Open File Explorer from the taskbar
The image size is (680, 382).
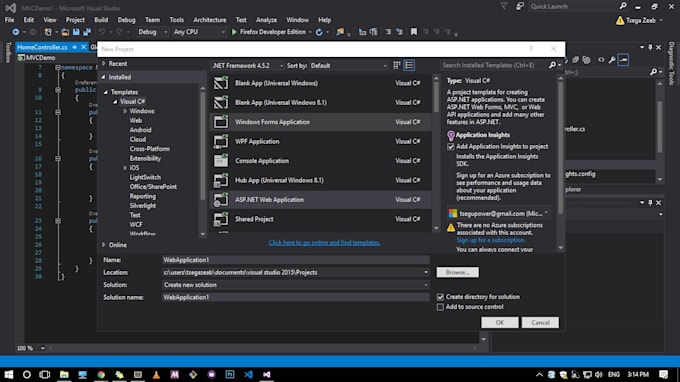click(x=64, y=374)
